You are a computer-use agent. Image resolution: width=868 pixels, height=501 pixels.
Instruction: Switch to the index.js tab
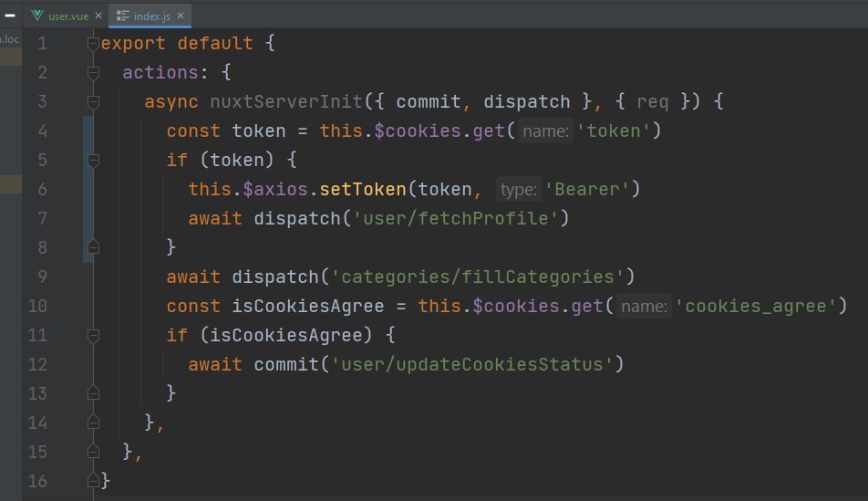(x=151, y=16)
